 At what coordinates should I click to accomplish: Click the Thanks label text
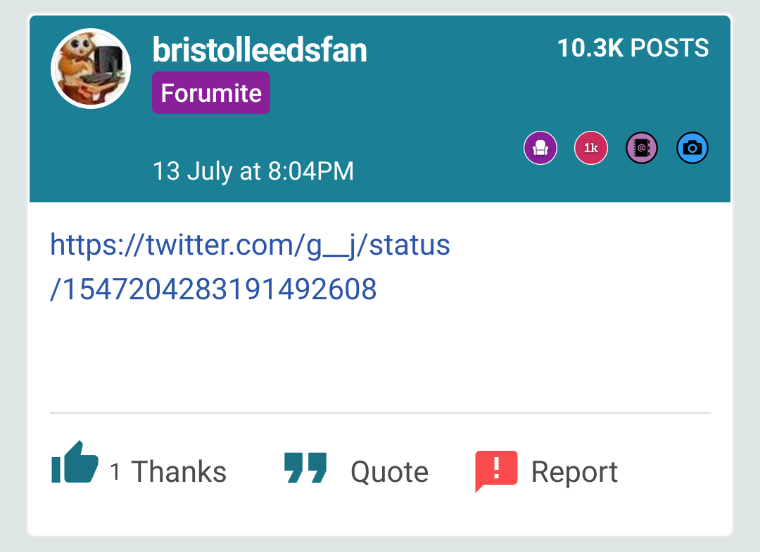click(179, 472)
